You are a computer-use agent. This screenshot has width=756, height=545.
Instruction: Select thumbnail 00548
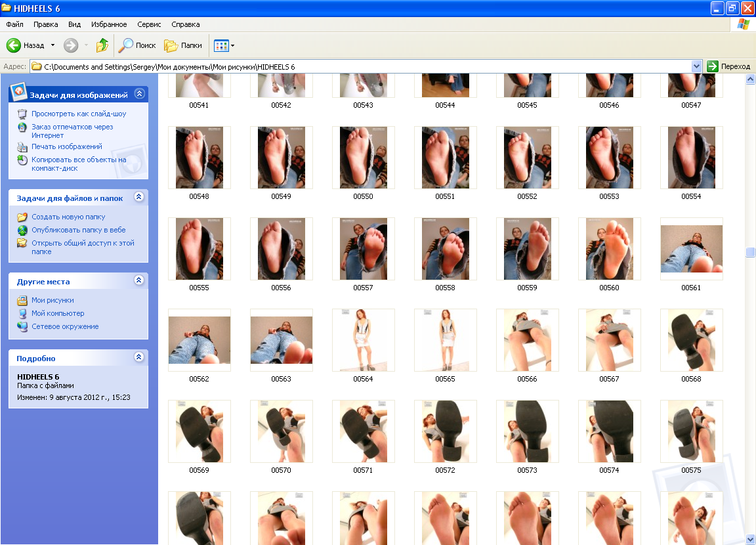(x=199, y=157)
